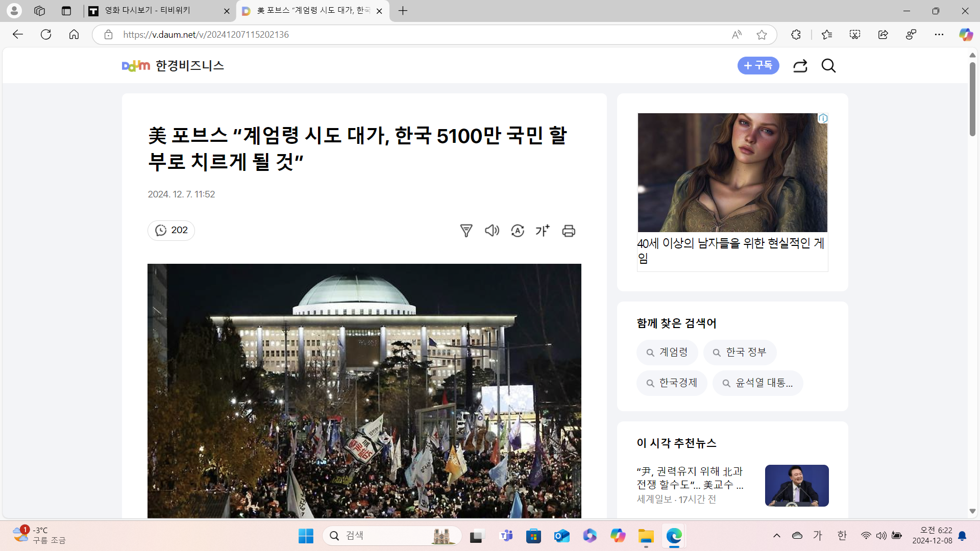The height and width of the screenshot is (551, 980).
Task: Toggle favorite star in address bar
Action: coord(762,35)
